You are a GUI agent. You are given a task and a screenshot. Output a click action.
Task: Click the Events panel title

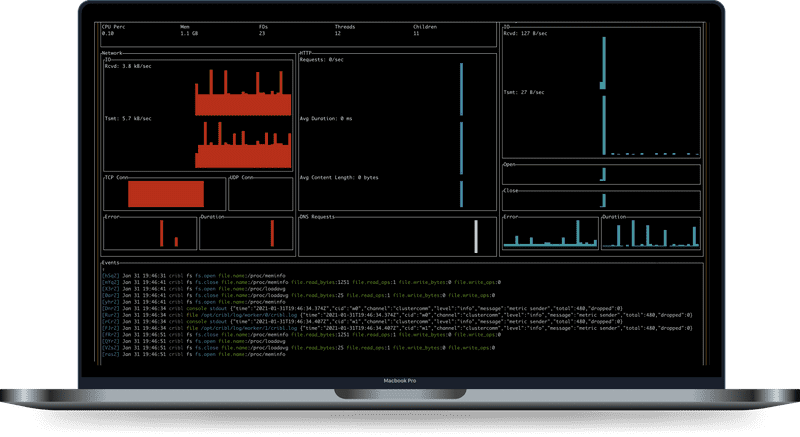pos(111,263)
